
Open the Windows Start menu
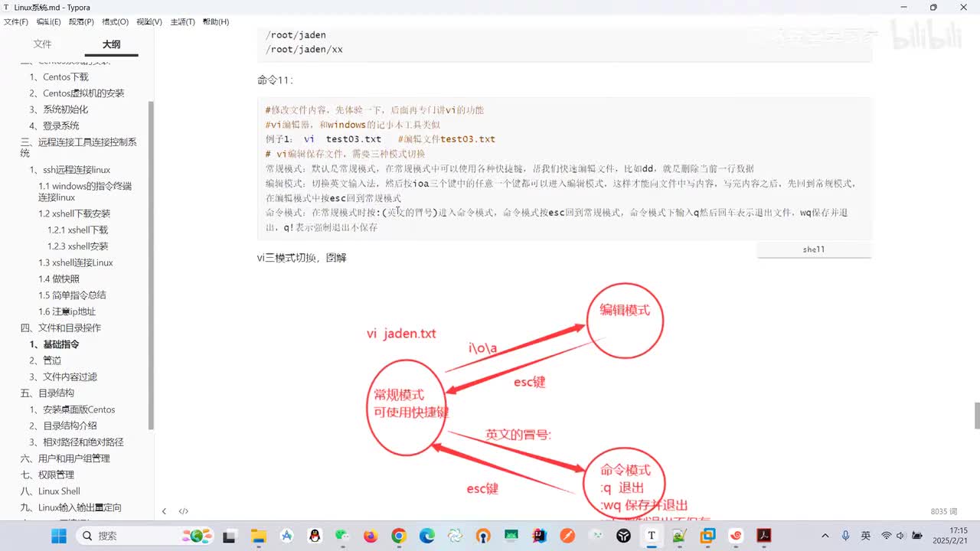point(59,536)
